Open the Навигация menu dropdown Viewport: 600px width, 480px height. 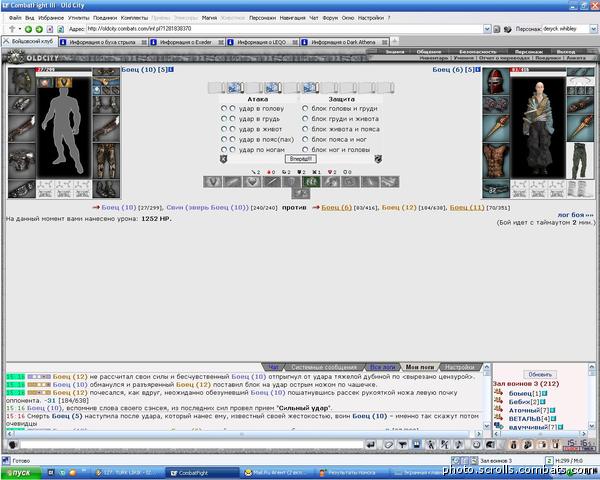tap(293, 18)
